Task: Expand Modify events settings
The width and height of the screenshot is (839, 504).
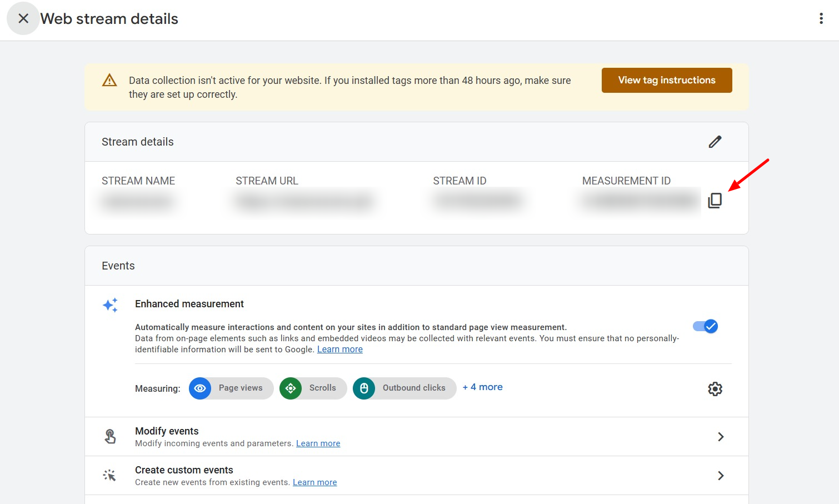Action: point(721,437)
